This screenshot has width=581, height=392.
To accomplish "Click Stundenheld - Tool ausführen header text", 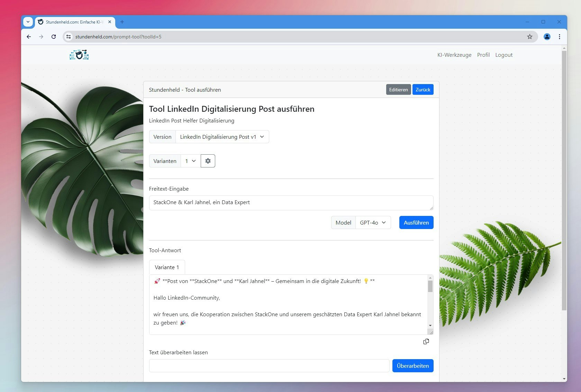I will pos(185,90).
